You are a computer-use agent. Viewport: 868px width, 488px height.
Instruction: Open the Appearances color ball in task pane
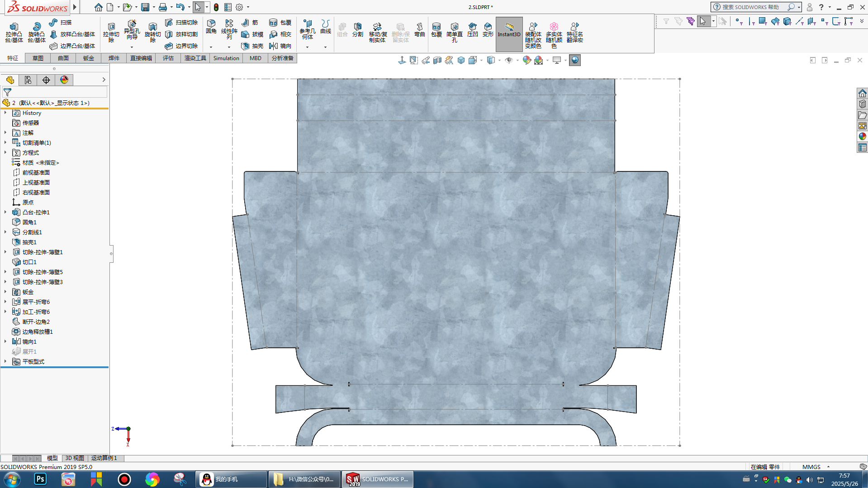863,136
